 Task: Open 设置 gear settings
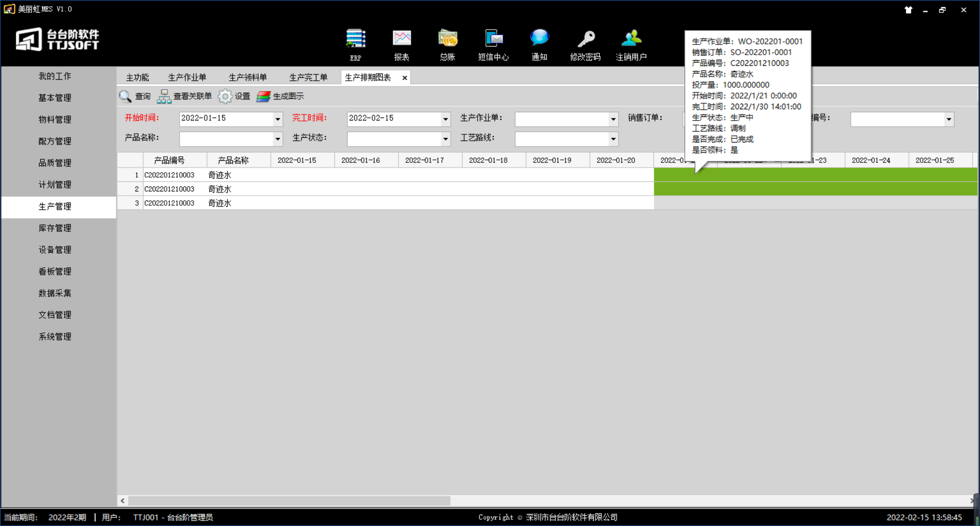234,96
